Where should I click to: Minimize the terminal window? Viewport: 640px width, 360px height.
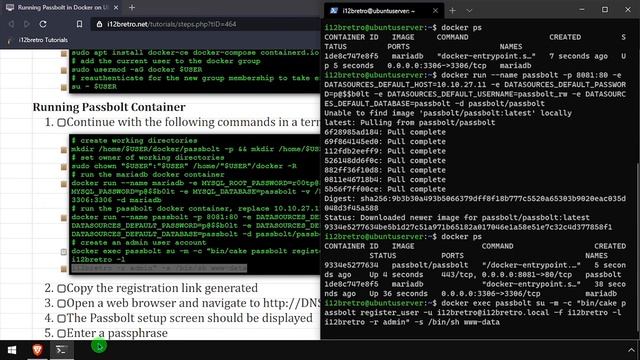click(x=582, y=9)
